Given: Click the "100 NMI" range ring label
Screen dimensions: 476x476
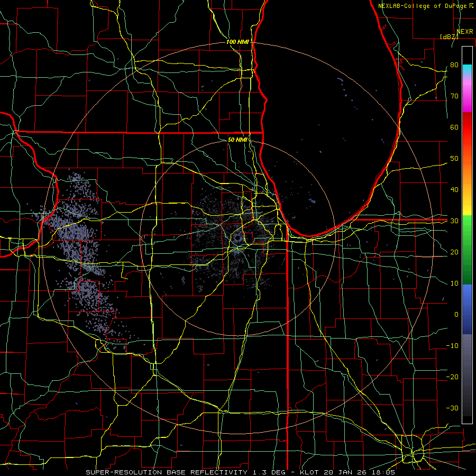Looking at the screenshot, I should 237,42.
